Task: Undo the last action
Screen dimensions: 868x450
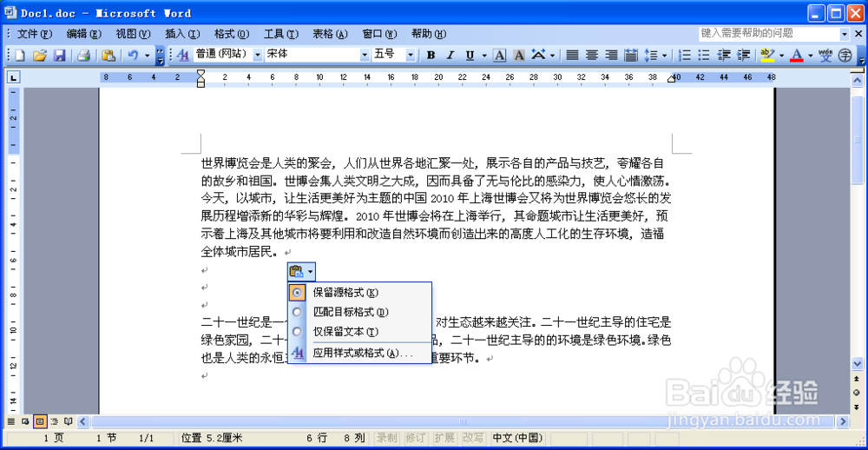Action: (134, 55)
